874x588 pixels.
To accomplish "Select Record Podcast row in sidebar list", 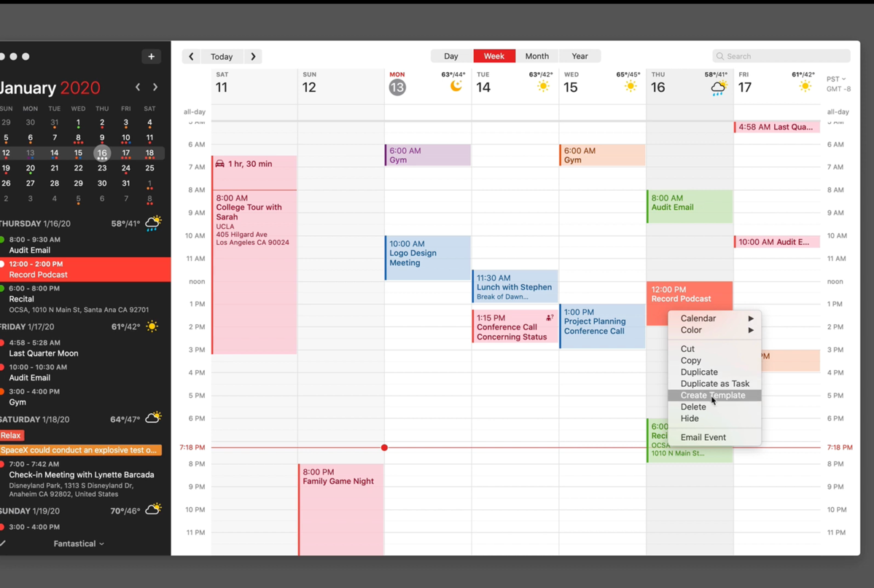I will point(85,269).
